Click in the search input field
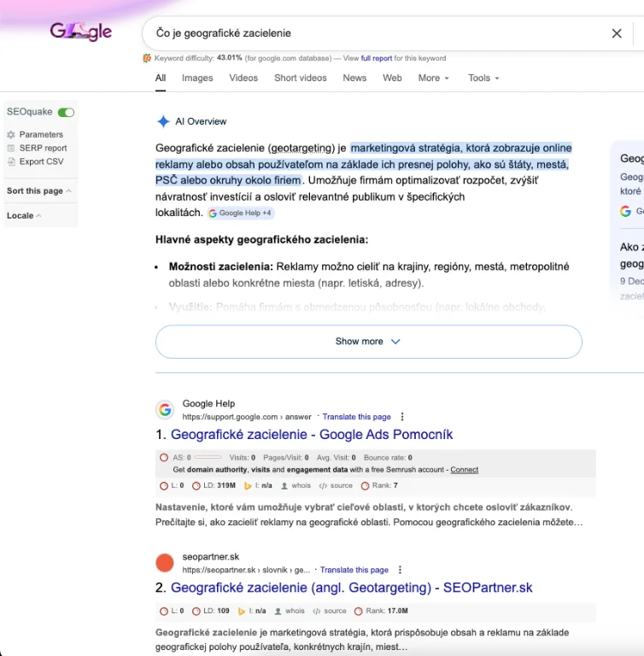 pos(376,33)
